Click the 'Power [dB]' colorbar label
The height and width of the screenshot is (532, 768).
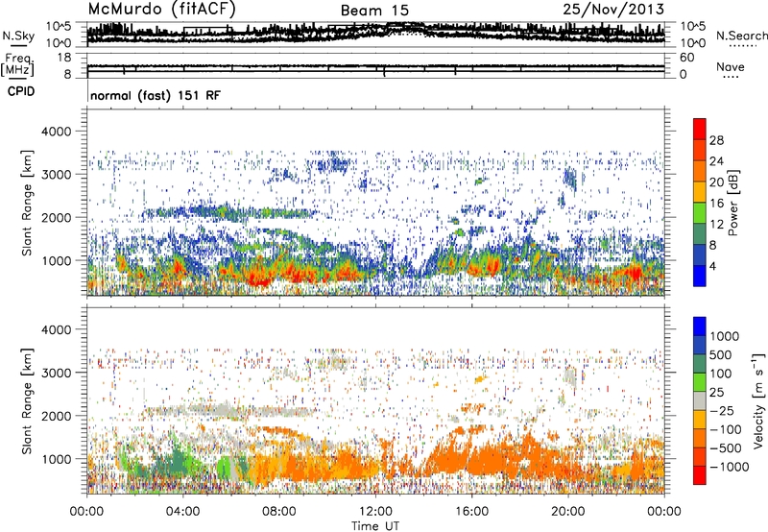pos(732,203)
